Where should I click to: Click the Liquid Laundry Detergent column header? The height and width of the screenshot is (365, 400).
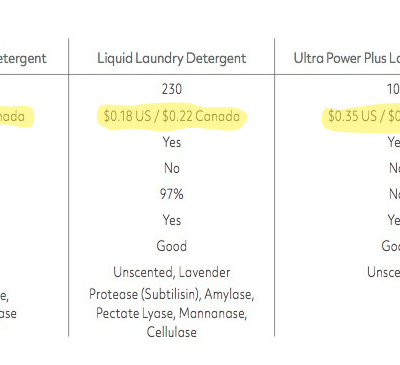[x=172, y=59]
